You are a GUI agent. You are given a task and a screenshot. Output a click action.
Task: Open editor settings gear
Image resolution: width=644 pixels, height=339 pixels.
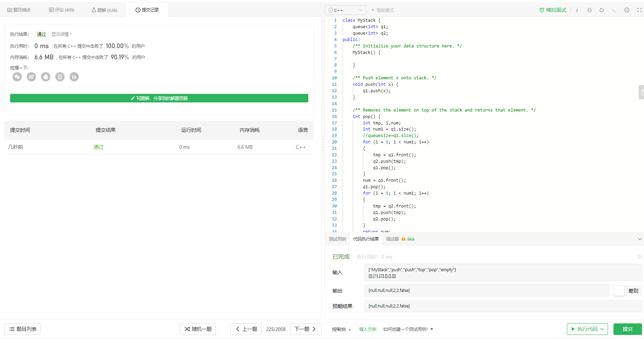(627, 10)
